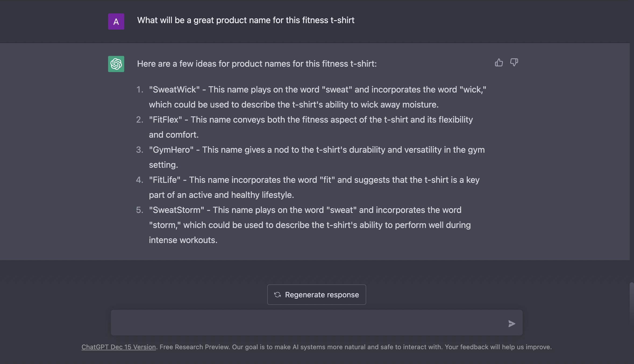The width and height of the screenshot is (634, 364).
Task: Open the ChatGPT Dec 15 Version link
Action: (119, 347)
